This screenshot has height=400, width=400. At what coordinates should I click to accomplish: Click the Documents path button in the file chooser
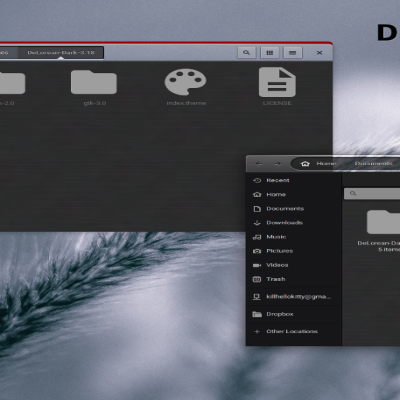[x=374, y=163]
